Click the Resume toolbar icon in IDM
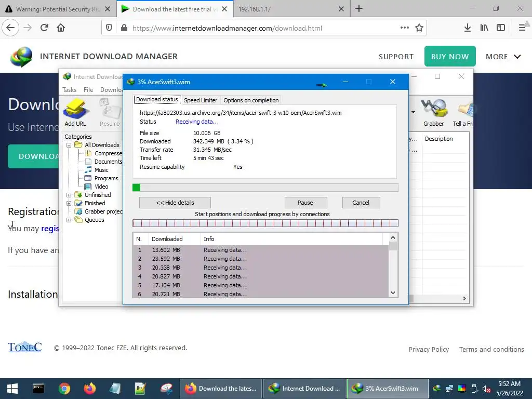 pyautogui.click(x=110, y=112)
